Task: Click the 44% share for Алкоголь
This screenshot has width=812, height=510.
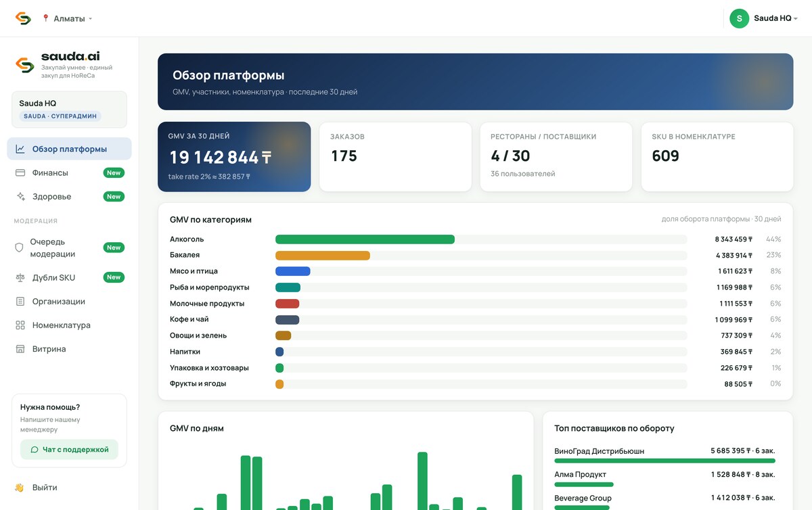Action: coord(773,239)
